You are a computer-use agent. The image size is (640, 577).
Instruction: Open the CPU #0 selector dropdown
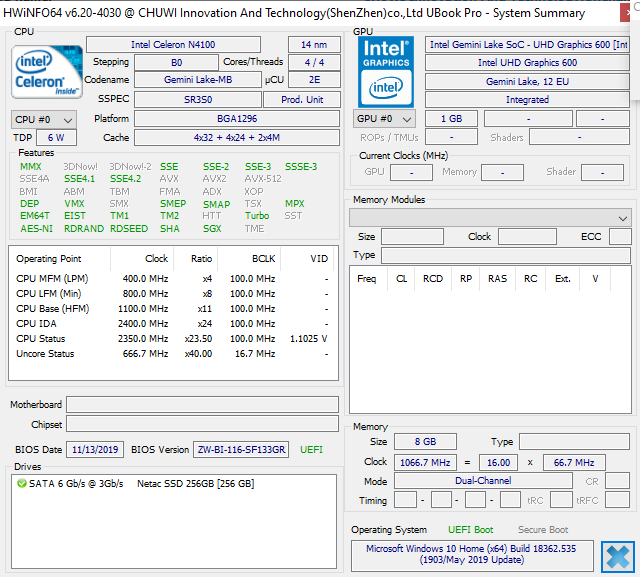(x=44, y=120)
